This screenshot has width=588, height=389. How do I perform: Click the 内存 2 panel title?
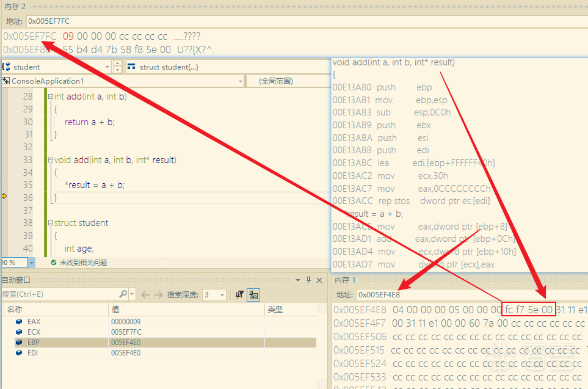pos(15,6)
